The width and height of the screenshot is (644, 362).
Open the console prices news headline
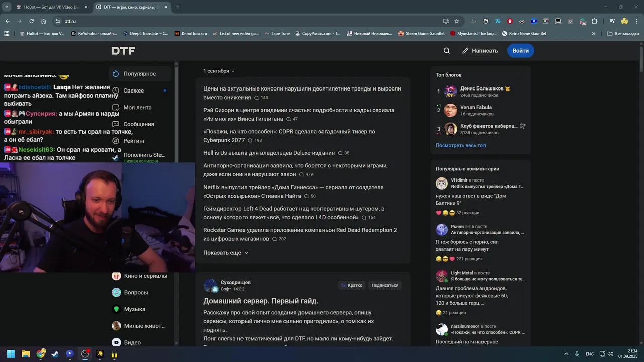coord(302,93)
